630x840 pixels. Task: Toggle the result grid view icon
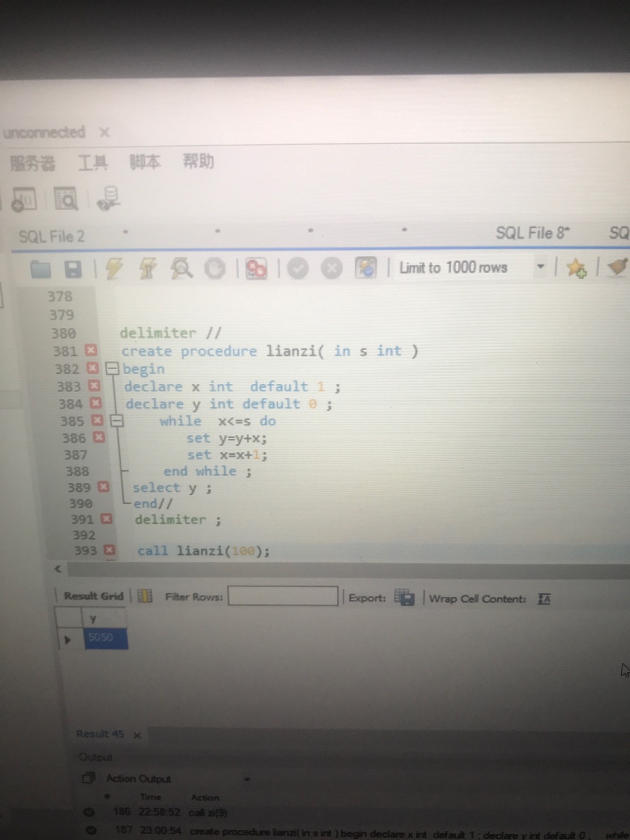pos(145,596)
